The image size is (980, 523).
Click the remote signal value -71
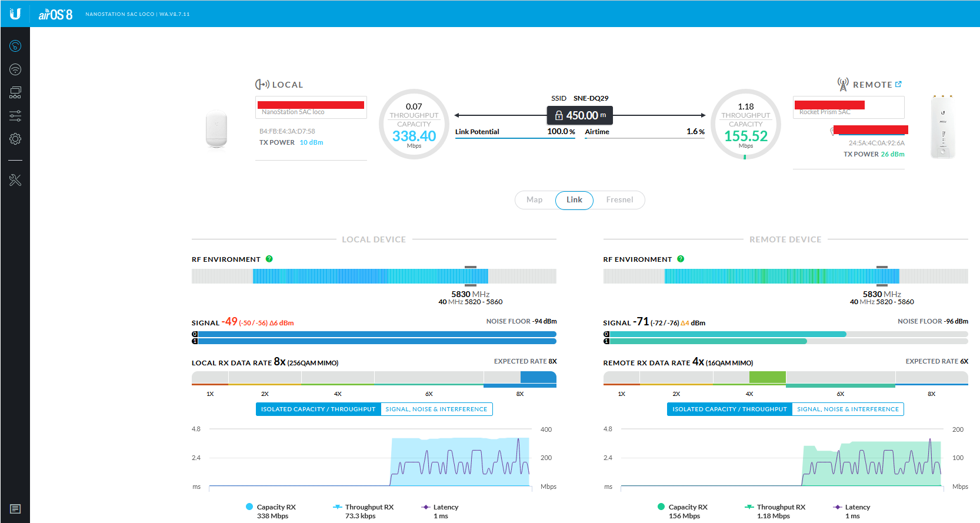[641, 322]
